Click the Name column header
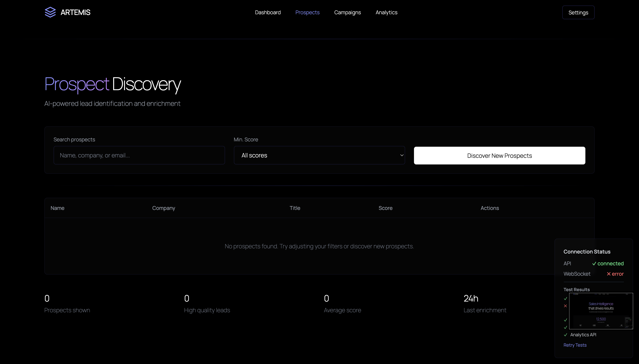The image size is (639, 364). click(x=57, y=208)
